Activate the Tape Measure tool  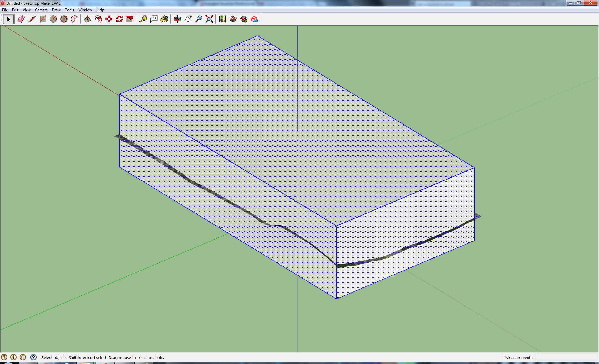[143, 19]
